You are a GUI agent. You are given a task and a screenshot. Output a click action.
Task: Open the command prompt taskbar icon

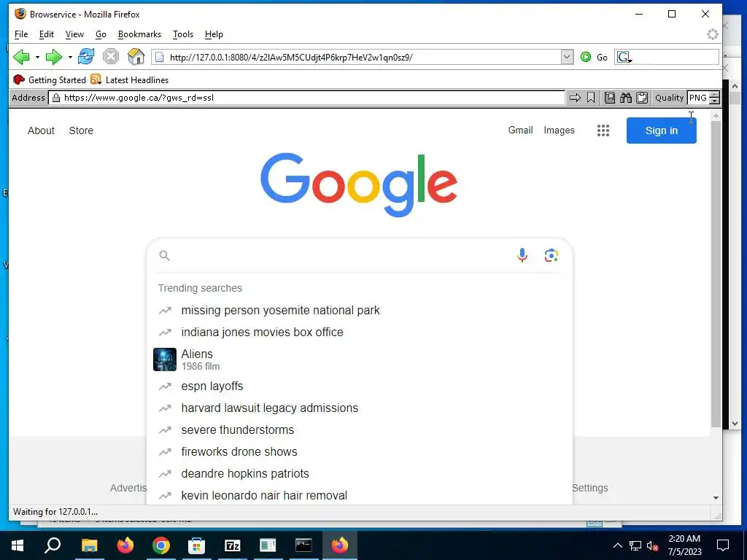pyautogui.click(x=303, y=545)
